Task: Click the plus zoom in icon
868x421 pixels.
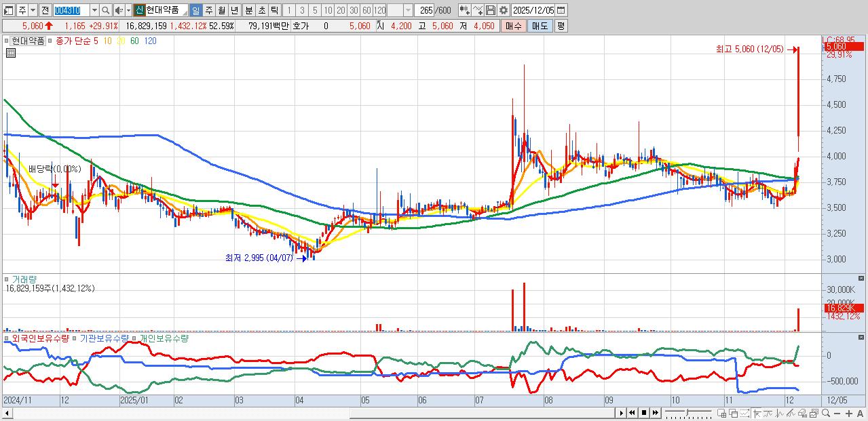Action: pos(848,414)
